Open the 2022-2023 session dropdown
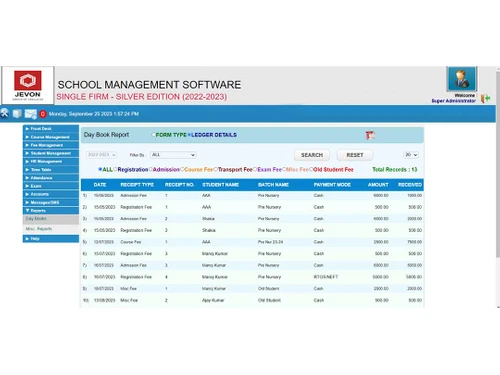Image resolution: width=500 pixels, height=375 pixels. [101, 155]
